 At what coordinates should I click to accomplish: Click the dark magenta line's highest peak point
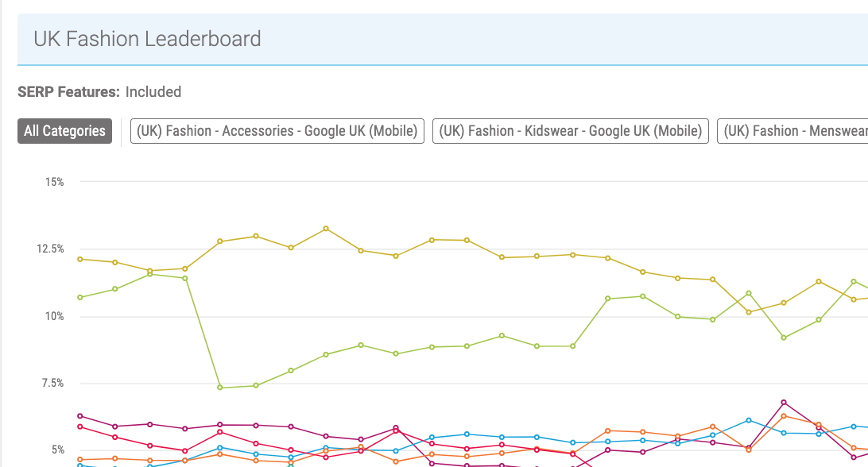[784, 403]
